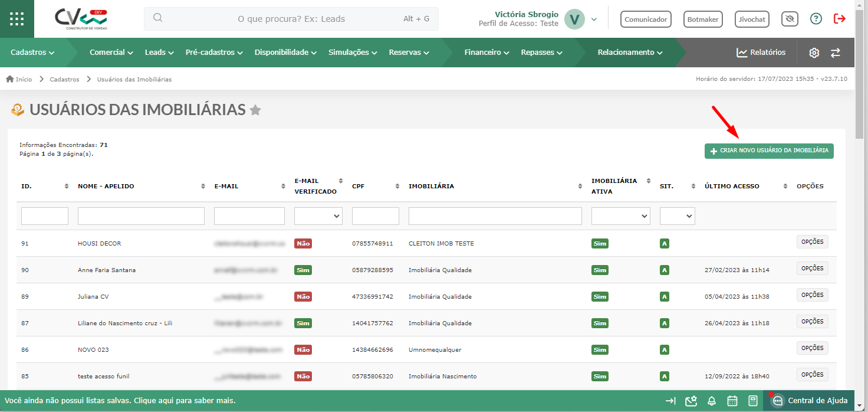The height and width of the screenshot is (412, 868).
Task: Click the CV Construtor de Vendas logo
Action: tap(81, 19)
